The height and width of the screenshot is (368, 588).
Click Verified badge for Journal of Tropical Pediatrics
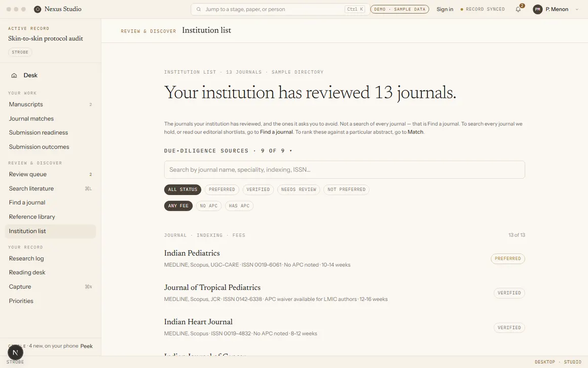[x=509, y=293]
